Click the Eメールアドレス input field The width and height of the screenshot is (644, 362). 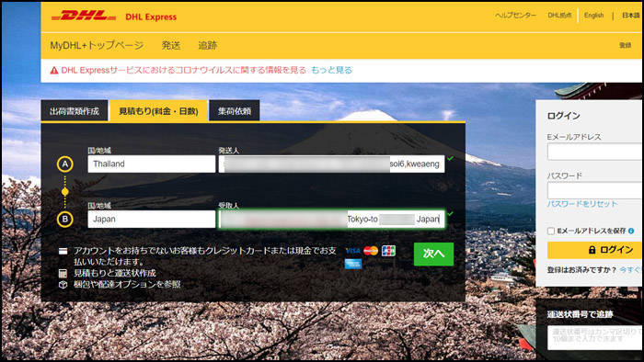[x=594, y=152]
